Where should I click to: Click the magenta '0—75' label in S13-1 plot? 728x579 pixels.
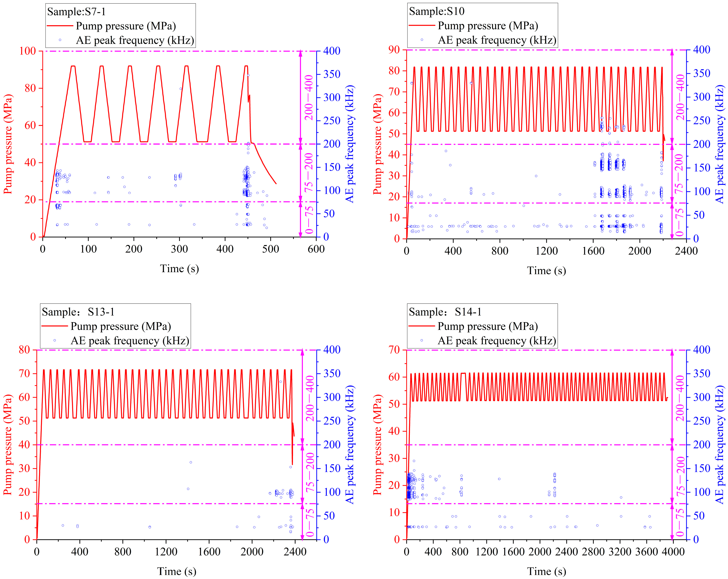point(310,523)
